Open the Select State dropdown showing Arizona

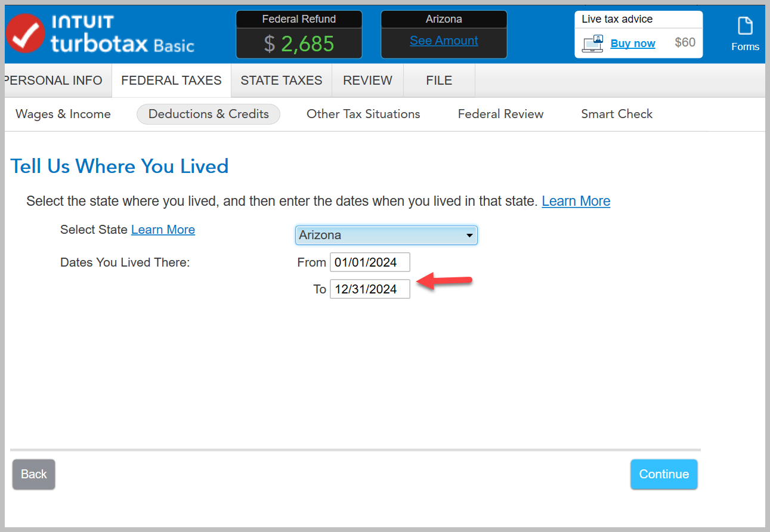[x=386, y=235]
